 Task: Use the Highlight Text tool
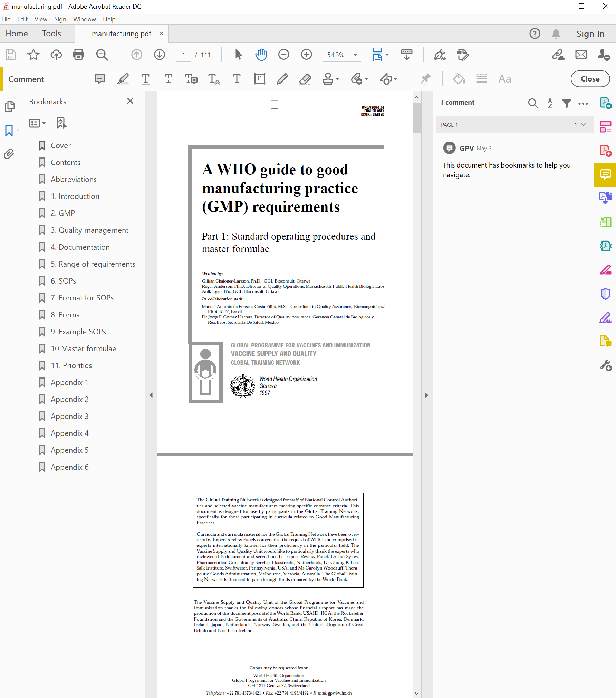(123, 79)
